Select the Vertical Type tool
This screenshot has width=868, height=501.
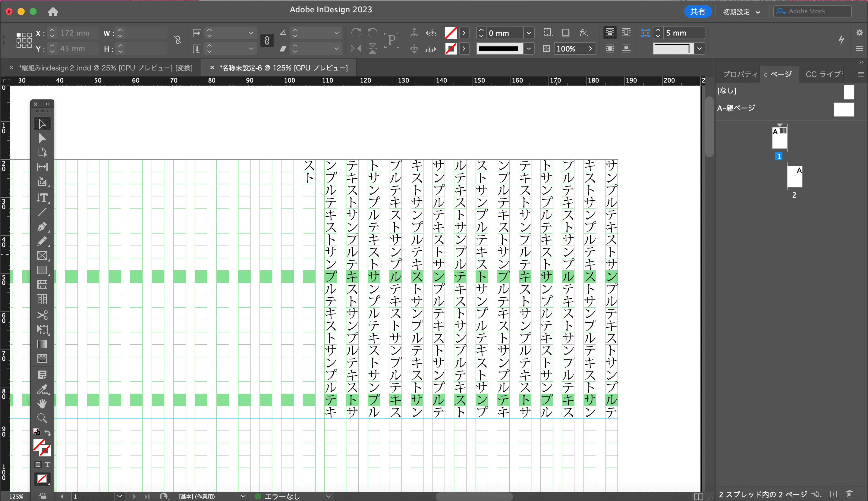(42, 198)
